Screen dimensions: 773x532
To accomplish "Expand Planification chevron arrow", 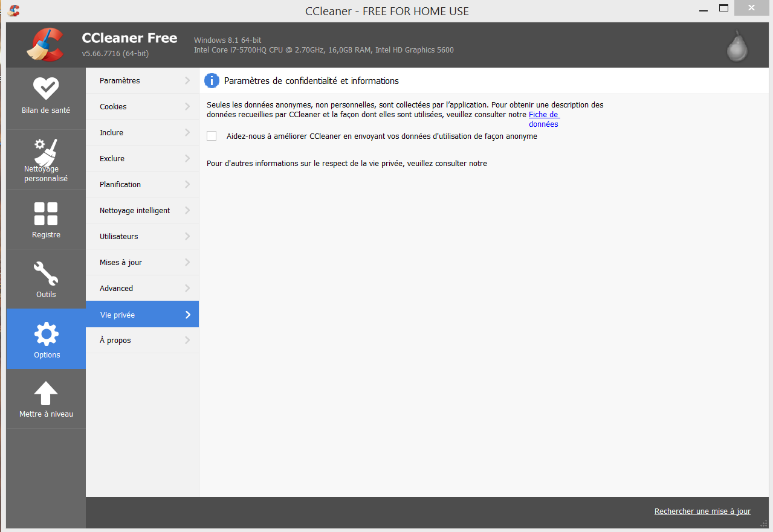I will tap(187, 184).
